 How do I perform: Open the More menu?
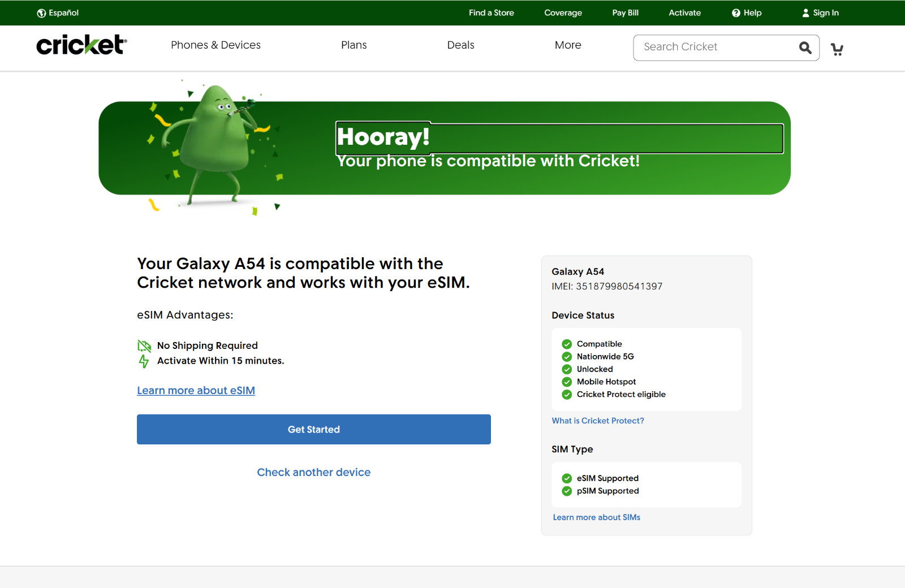[x=568, y=45]
